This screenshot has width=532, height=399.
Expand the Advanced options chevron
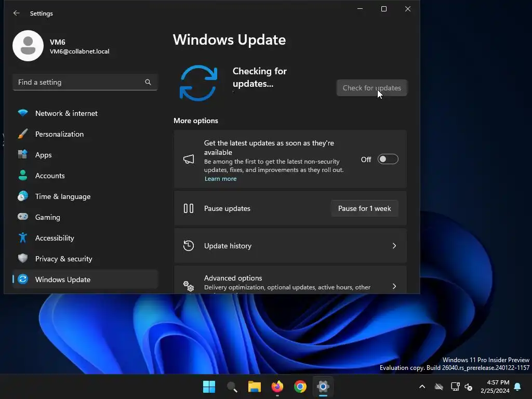pyautogui.click(x=394, y=286)
